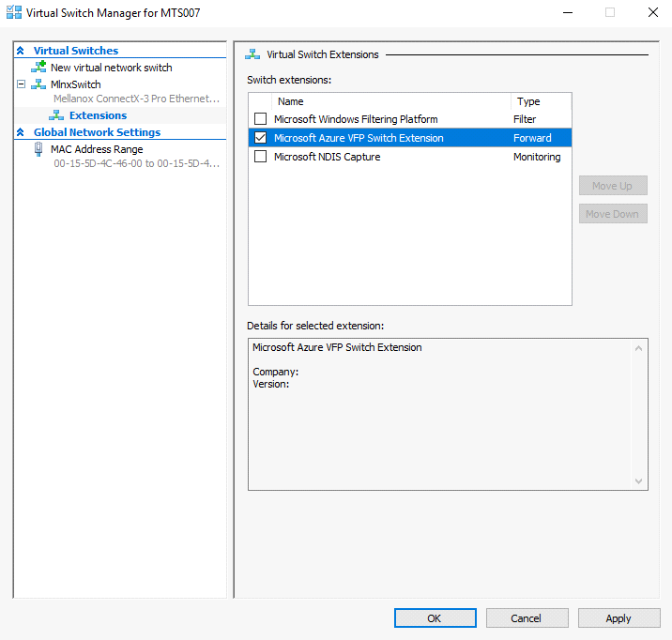Viewport: 672px width, 640px height.
Task: Click the Virtual Switch Extensions header icon
Action: click(252, 54)
